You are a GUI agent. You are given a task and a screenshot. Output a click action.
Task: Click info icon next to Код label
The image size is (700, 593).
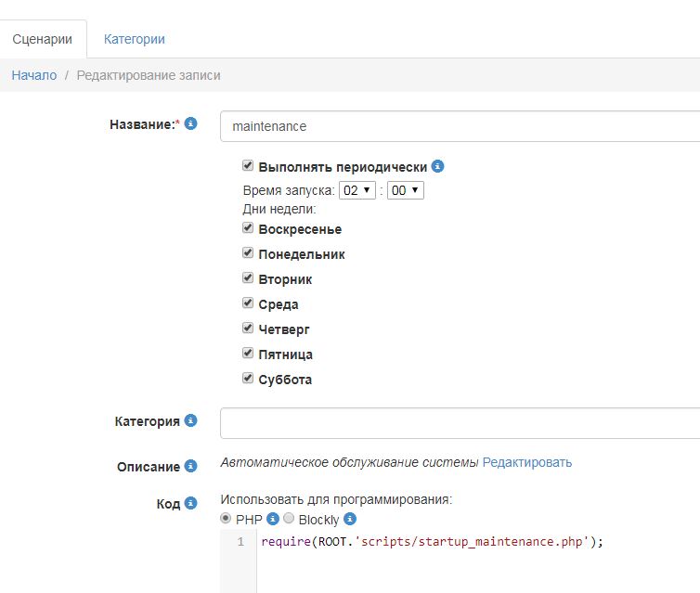point(191,503)
